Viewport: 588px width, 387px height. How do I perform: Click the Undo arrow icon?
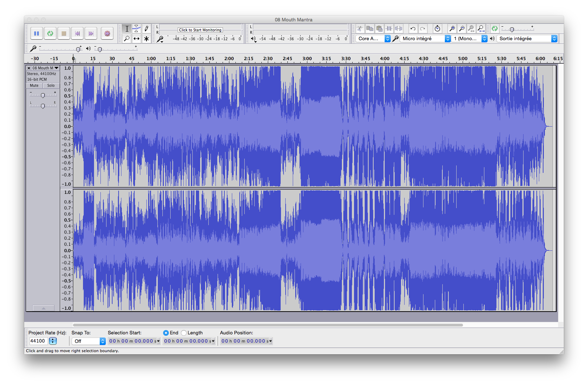point(413,28)
